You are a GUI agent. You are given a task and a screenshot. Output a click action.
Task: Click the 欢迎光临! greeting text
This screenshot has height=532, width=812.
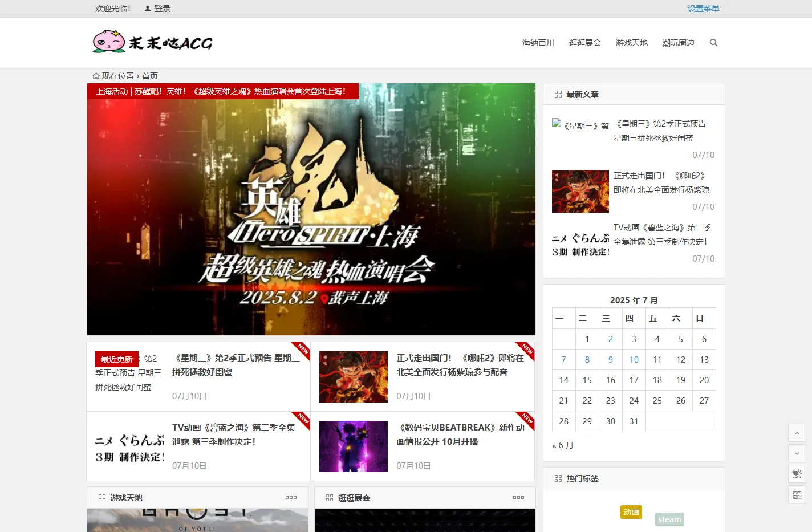[x=113, y=9]
